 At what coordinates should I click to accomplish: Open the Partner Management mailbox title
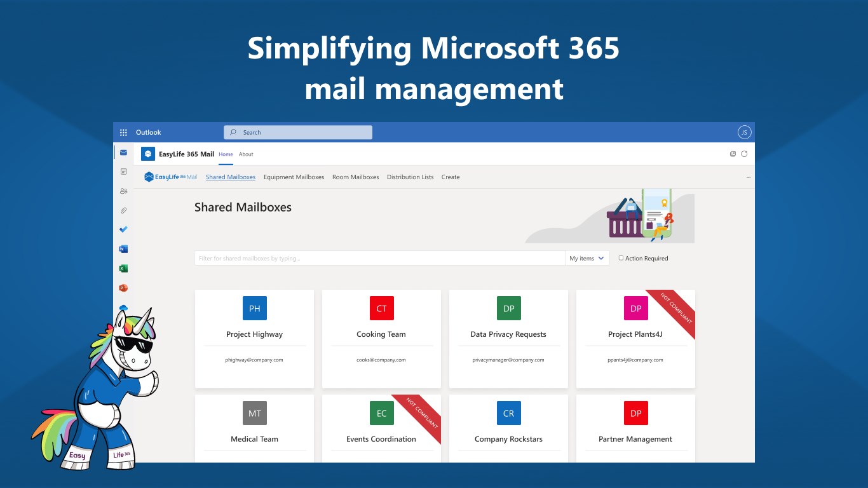click(635, 439)
